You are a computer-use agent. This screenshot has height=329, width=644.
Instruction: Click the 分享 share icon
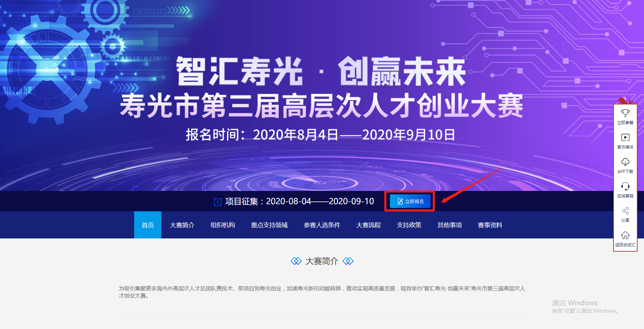click(625, 211)
